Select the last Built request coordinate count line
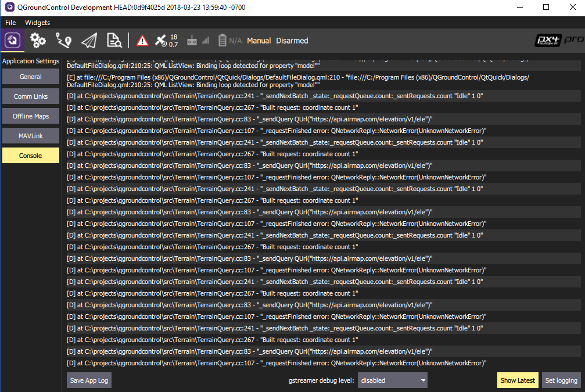This screenshot has width=585, height=392. [x=324, y=340]
